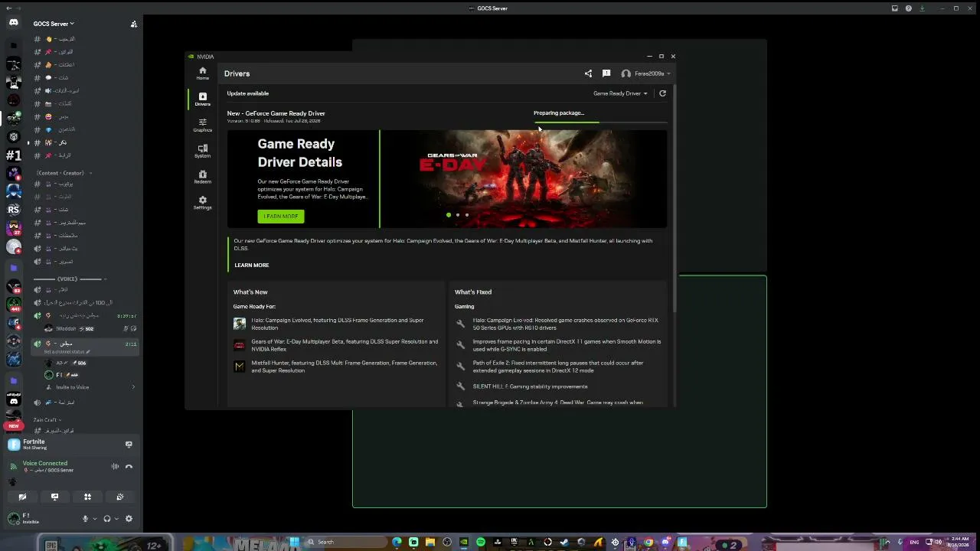Screen dimensions: 980x551
Task: Open the soundboard in Discord voice controls
Action: tap(120, 497)
